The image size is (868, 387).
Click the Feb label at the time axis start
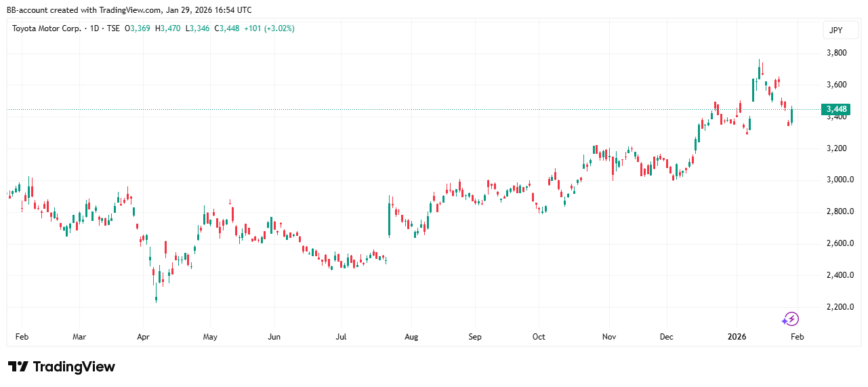[x=22, y=336]
